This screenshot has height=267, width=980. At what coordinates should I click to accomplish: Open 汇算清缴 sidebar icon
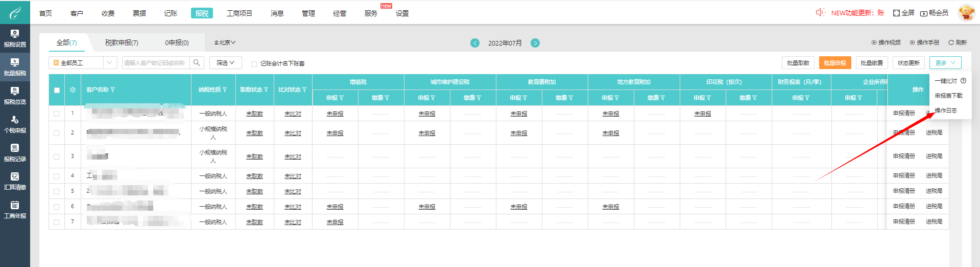[15, 181]
